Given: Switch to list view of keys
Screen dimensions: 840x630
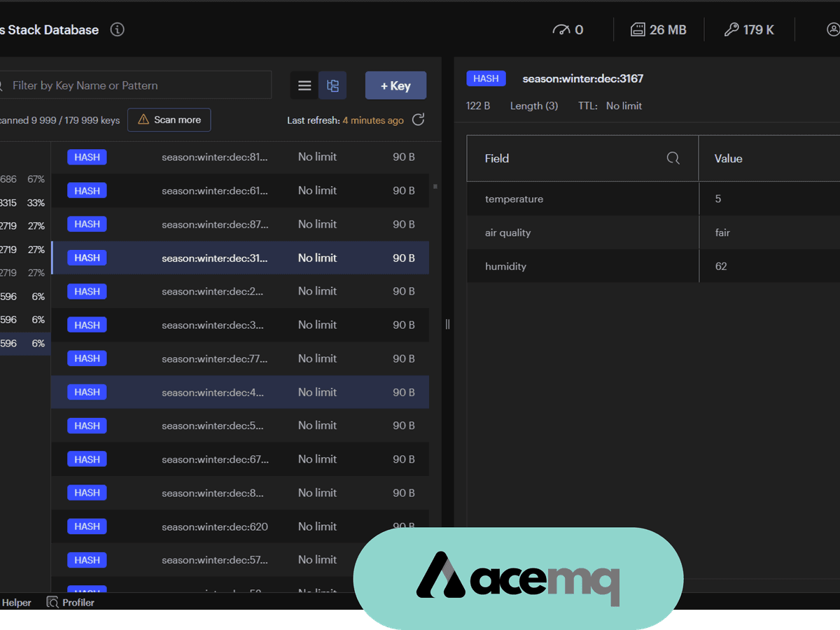Looking at the screenshot, I should (x=304, y=85).
